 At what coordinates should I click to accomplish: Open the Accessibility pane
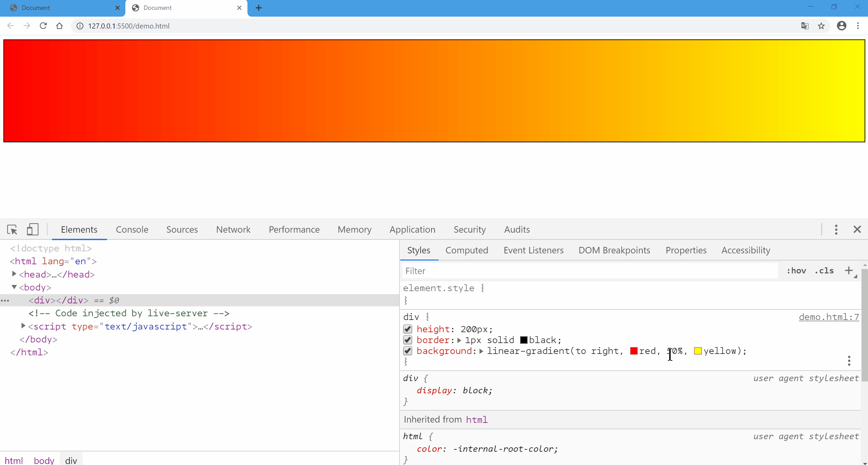coord(746,250)
